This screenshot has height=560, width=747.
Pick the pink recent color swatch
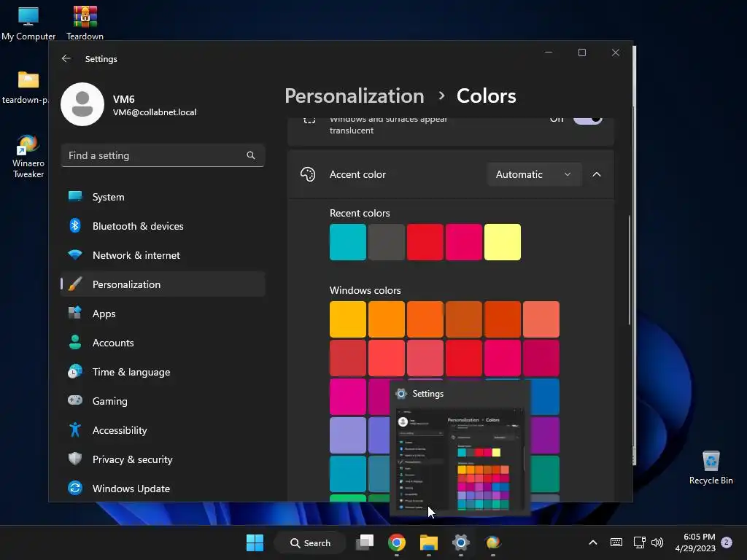click(x=464, y=242)
